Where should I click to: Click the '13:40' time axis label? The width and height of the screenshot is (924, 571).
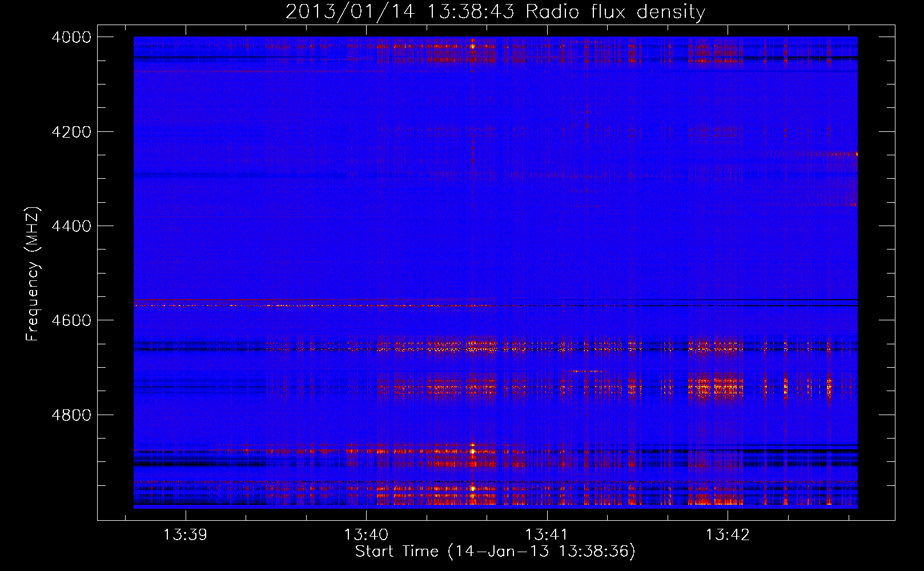click(x=366, y=535)
